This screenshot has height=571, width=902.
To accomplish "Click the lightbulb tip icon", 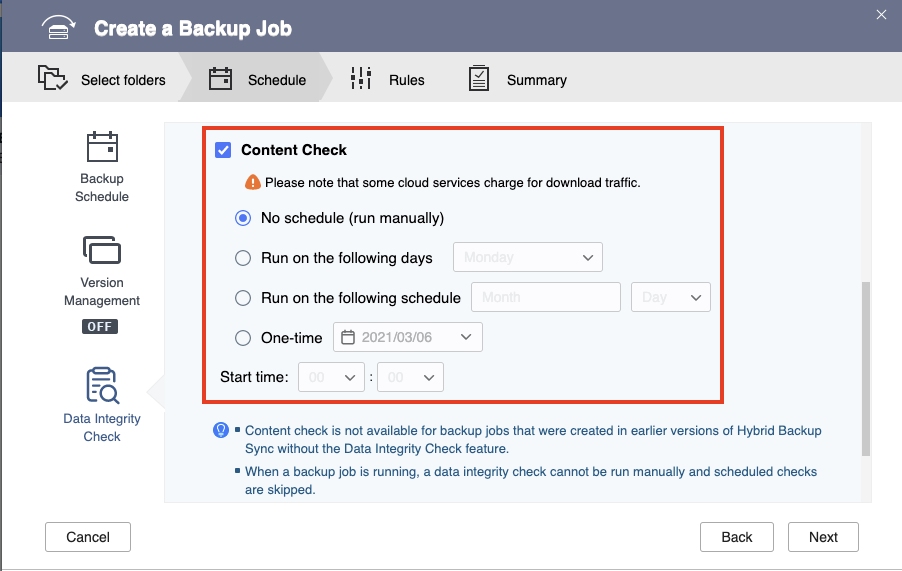I will click(222, 430).
